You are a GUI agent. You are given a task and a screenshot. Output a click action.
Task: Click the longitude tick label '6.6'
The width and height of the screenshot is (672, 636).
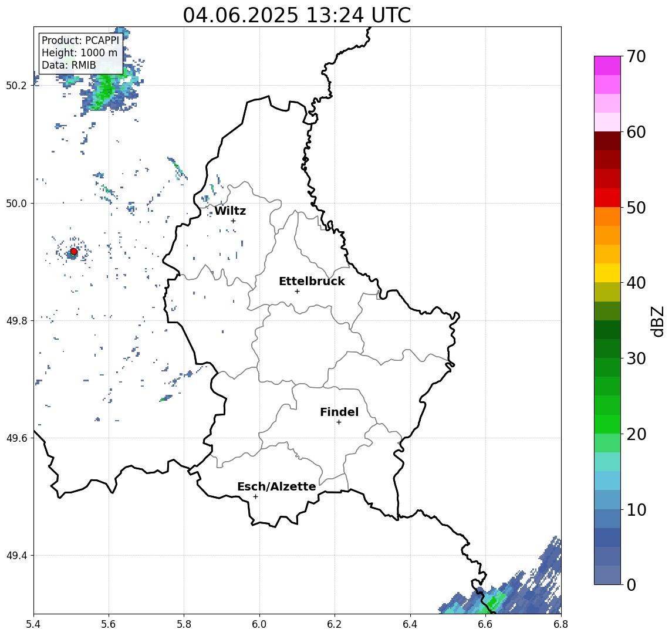[485, 624]
